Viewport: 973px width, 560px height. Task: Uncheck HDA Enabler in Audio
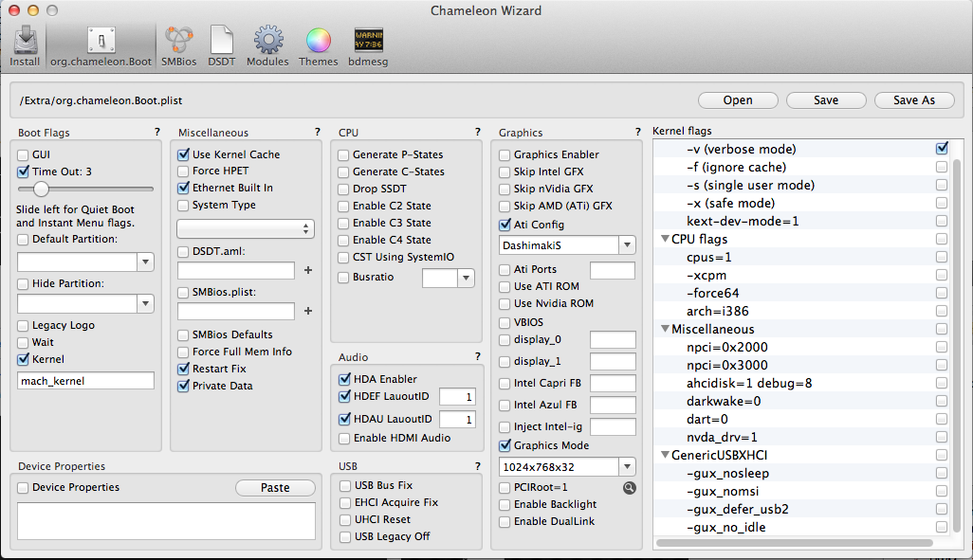344,379
